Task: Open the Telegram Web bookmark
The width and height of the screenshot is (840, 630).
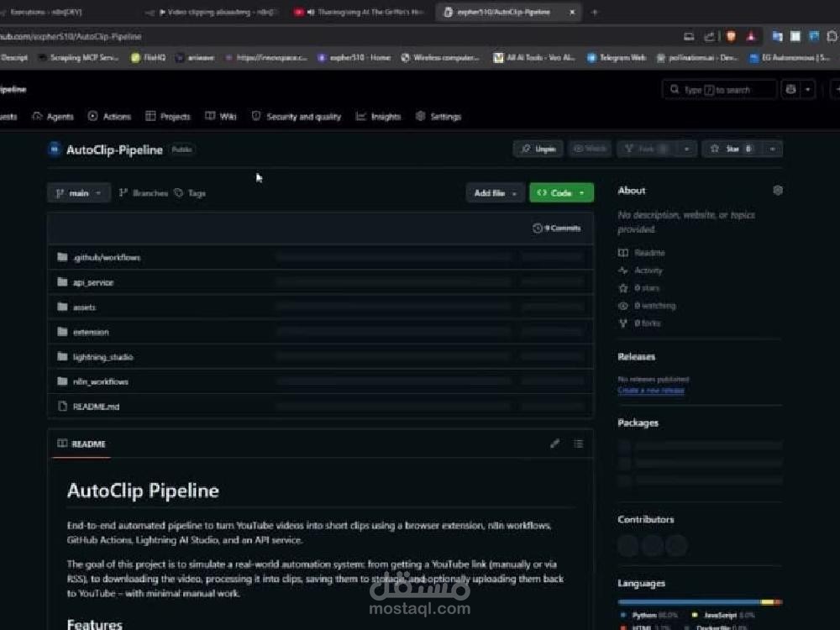Action: pyautogui.click(x=617, y=57)
